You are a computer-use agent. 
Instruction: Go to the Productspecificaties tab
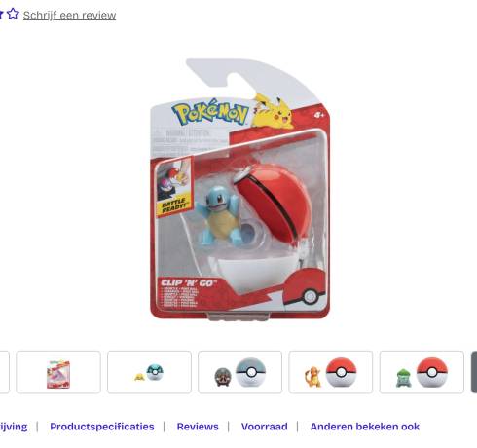click(x=102, y=427)
